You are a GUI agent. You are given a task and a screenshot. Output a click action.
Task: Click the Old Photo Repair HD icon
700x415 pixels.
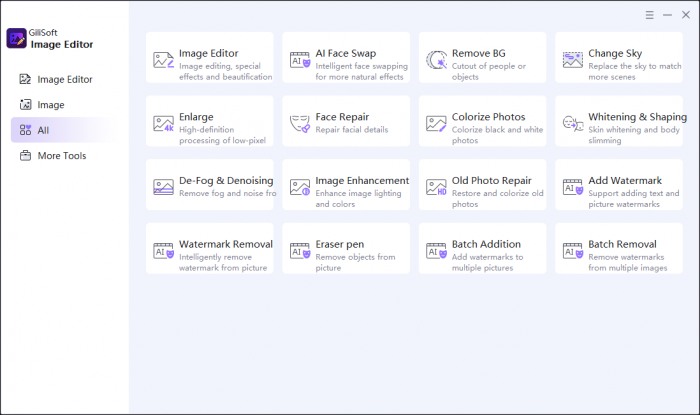click(x=436, y=187)
